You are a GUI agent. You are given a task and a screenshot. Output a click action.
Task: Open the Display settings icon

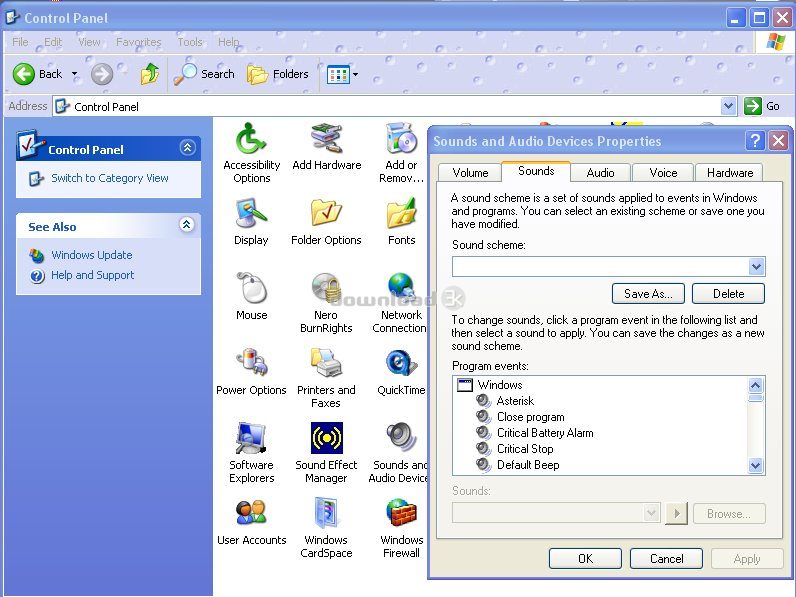251,222
